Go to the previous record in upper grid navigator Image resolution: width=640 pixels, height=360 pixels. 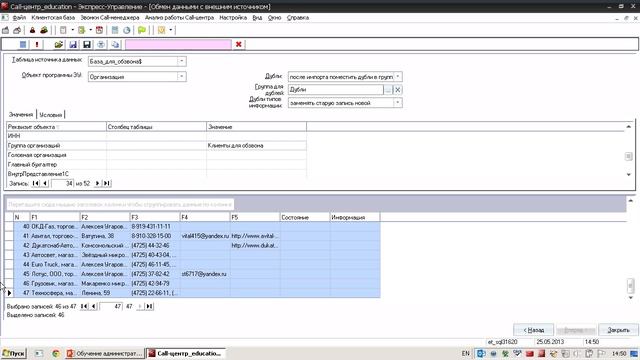point(45,184)
